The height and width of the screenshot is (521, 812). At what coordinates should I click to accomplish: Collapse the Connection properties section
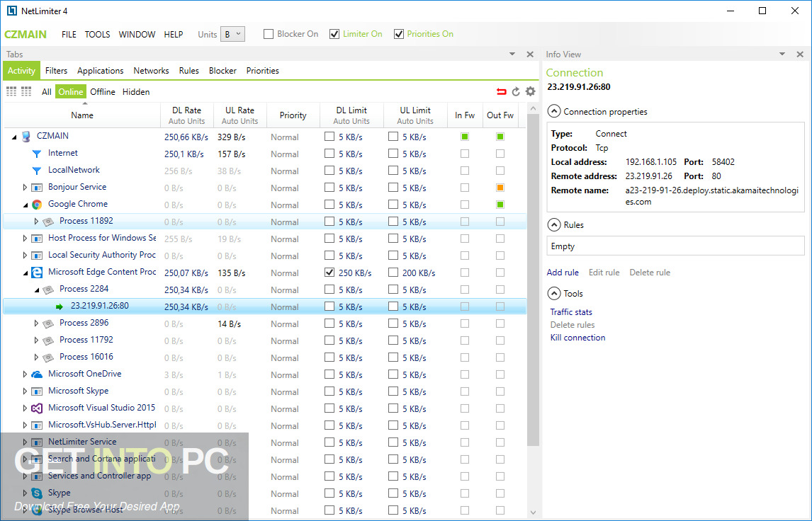[553, 111]
